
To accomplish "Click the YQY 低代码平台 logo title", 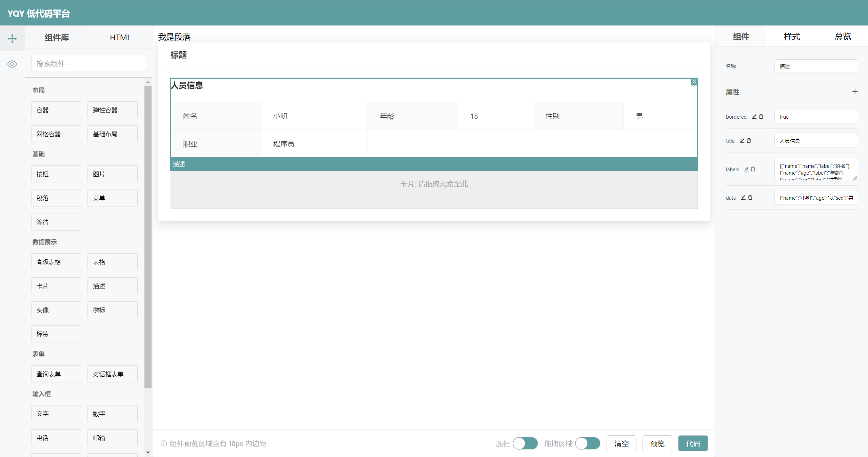I will point(39,14).
